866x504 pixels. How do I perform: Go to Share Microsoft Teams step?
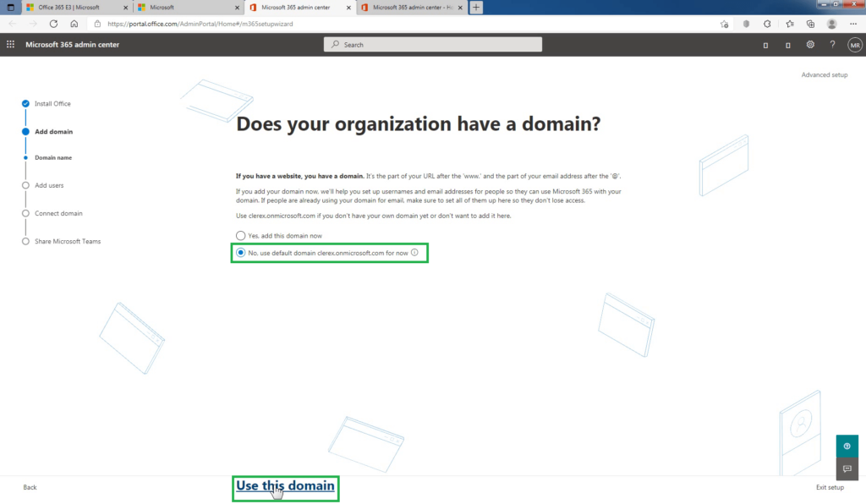[x=68, y=242]
